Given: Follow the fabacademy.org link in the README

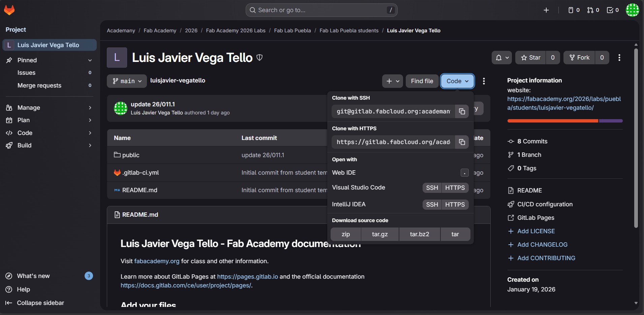Looking at the screenshot, I should [x=156, y=261].
